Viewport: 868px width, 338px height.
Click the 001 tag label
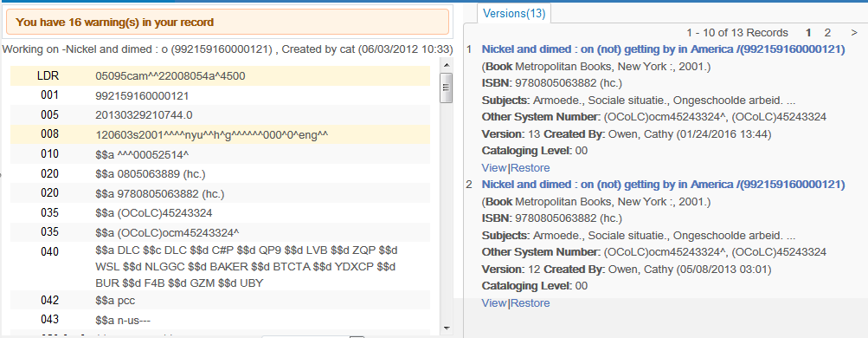coord(49,95)
